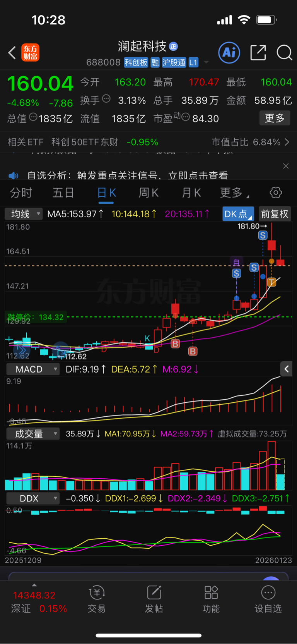Screen dimensions: 297x644
Task: Open the 均线 indicator dropdown
Action: click(x=23, y=214)
